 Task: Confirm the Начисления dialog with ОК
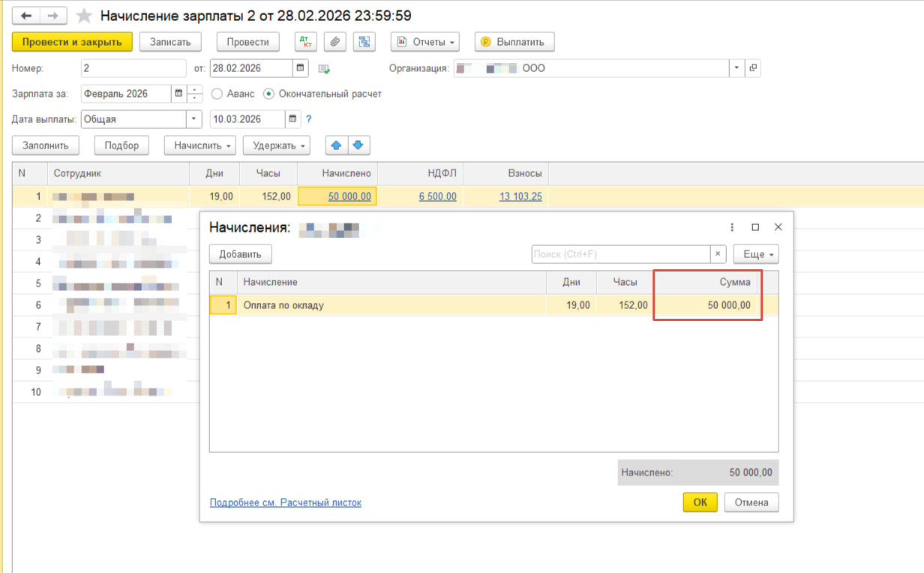(700, 502)
